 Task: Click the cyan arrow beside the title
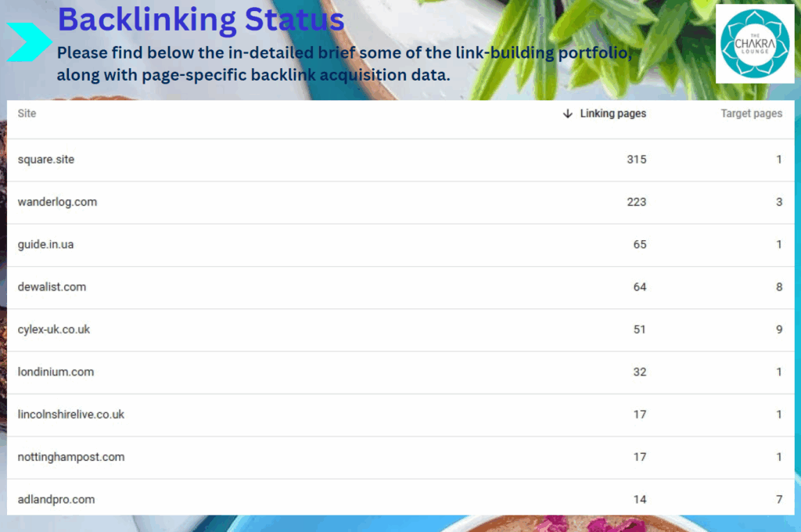[29, 42]
